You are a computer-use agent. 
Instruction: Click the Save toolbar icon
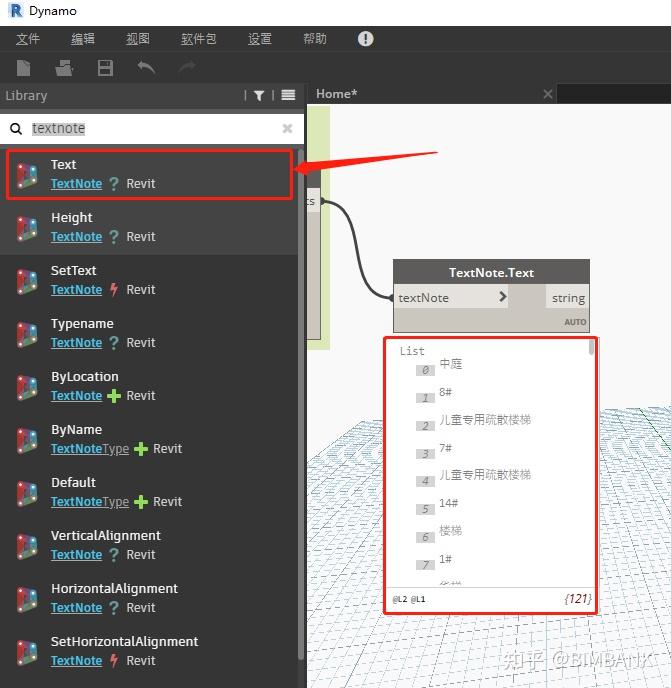pos(105,68)
